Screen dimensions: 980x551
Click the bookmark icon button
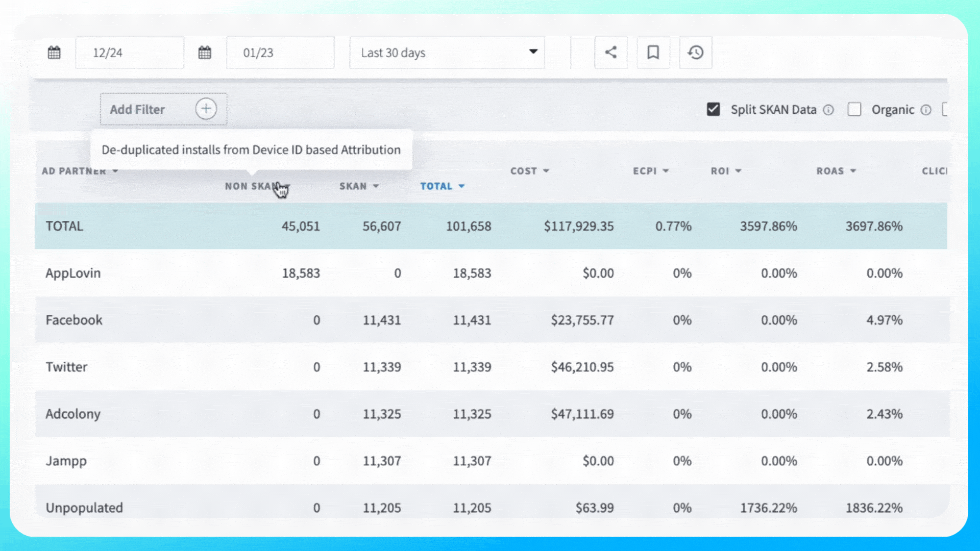click(653, 53)
